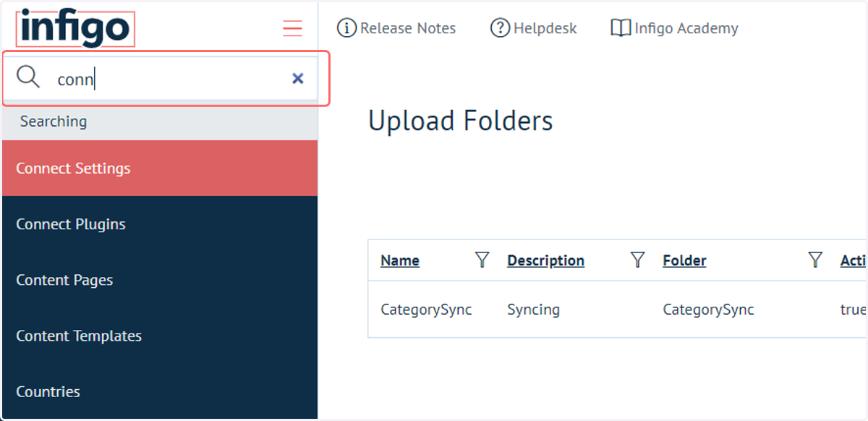Open Connect Settings menu item
Image resolution: width=868 pixels, height=421 pixels.
[x=160, y=168]
